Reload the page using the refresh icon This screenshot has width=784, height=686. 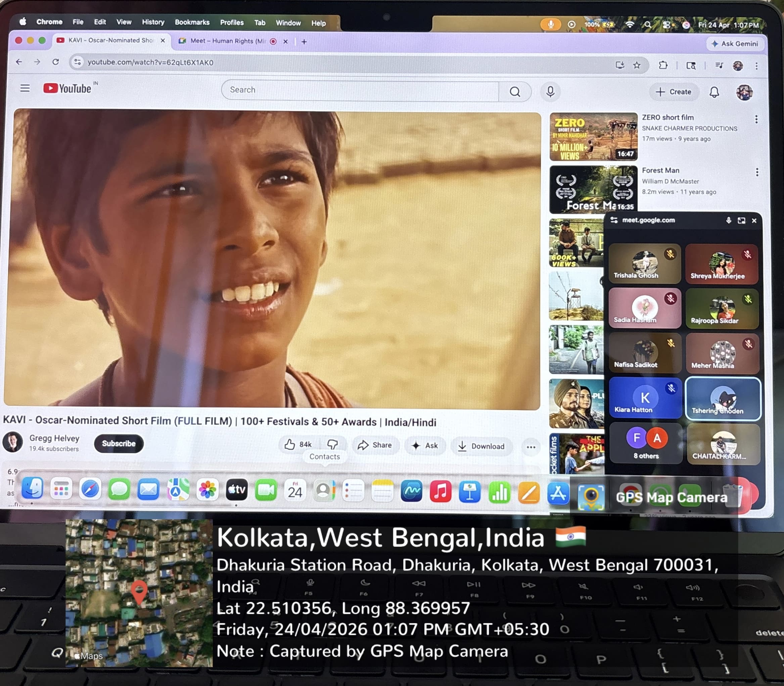click(x=55, y=62)
